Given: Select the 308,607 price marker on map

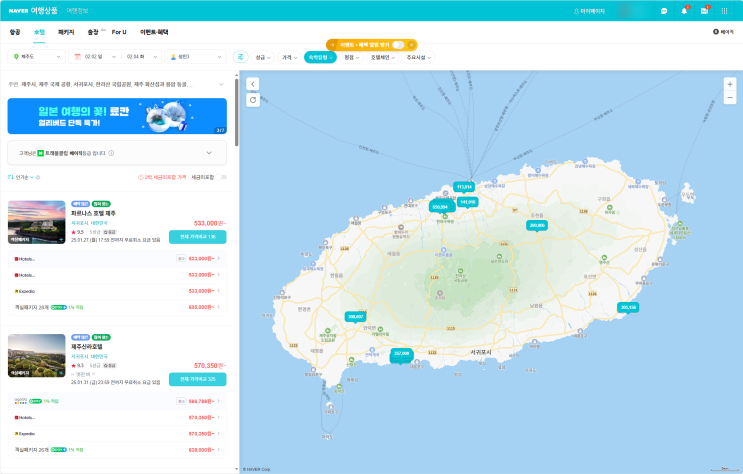Looking at the screenshot, I should 355,317.
